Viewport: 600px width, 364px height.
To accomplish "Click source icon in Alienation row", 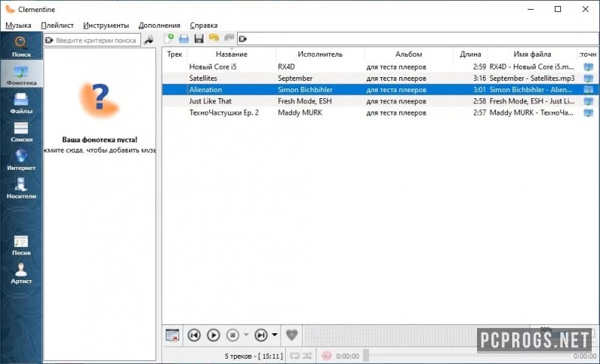I will click(588, 90).
